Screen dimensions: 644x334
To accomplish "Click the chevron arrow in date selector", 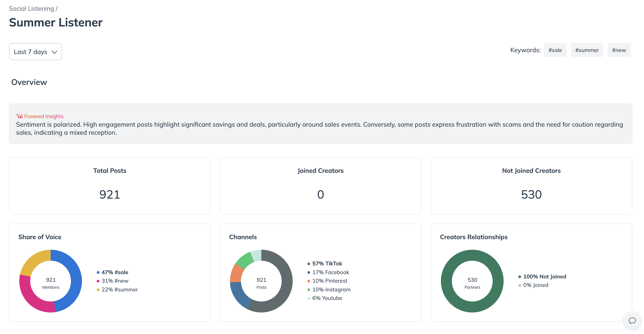I will coord(54,52).
